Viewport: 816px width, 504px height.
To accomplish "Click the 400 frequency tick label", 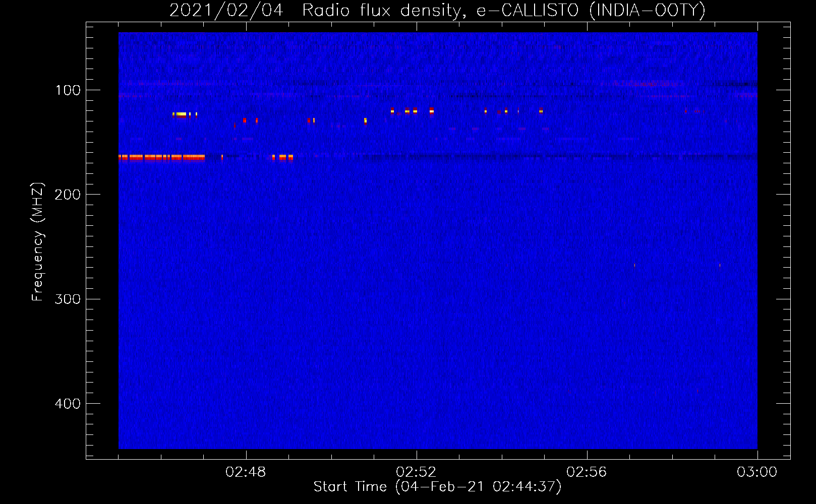I will (68, 404).
